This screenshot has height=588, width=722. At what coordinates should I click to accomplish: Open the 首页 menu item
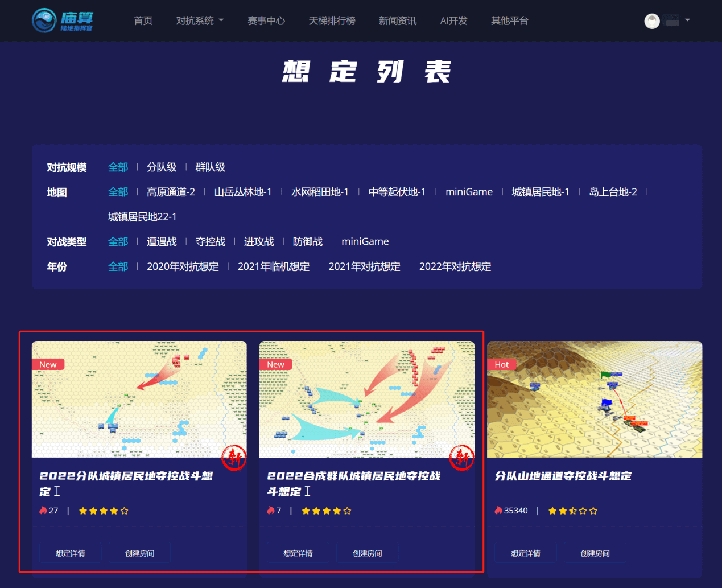click(143, 20)
